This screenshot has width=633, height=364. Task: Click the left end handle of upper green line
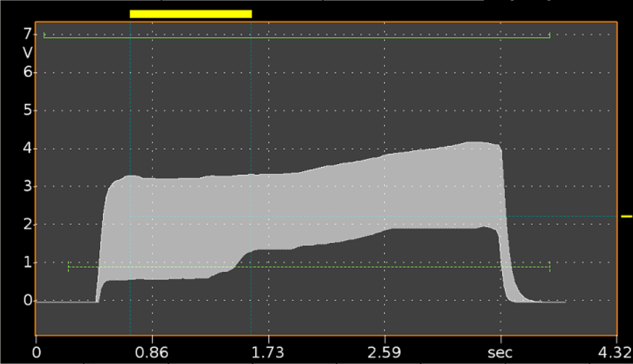point(44,35)
